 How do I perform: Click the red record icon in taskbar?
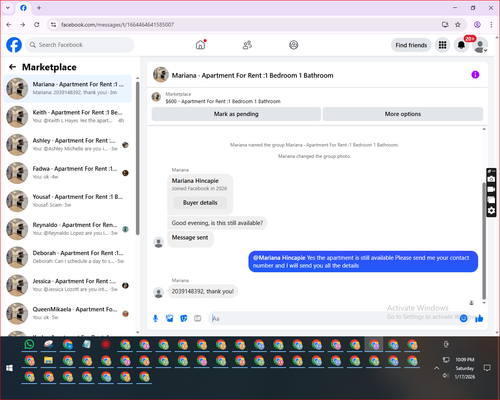(x=106, y=344)
